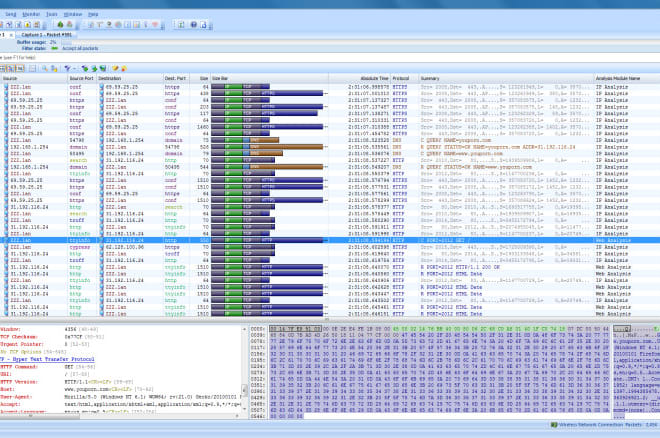The height and width of the screenshot is (438, 660).
Task: Select the User-Agent decode line
Action: click(x=121, y=397)
